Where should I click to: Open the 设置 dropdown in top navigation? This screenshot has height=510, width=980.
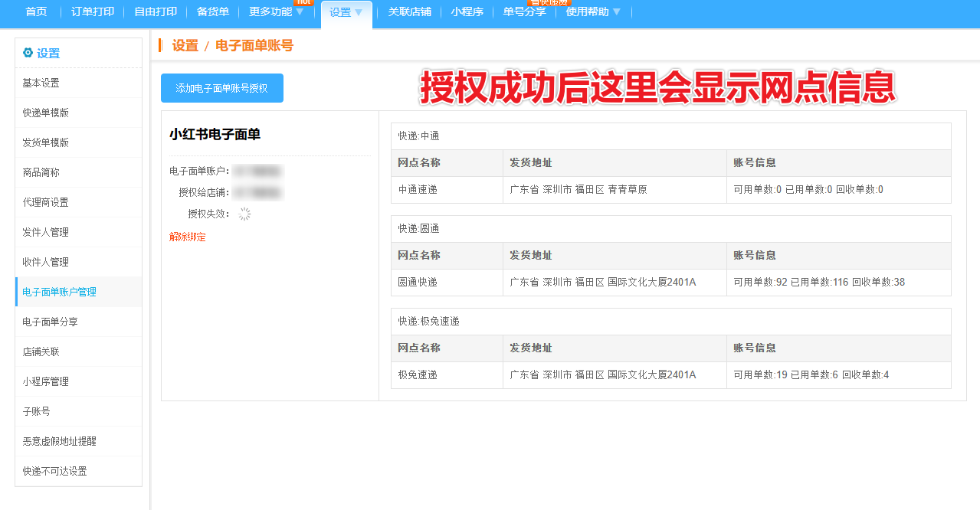[346, 12]
